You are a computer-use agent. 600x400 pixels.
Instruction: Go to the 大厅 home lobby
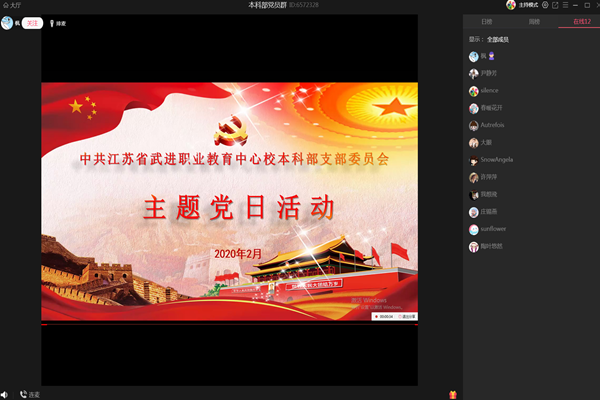(x=12, y=5)
